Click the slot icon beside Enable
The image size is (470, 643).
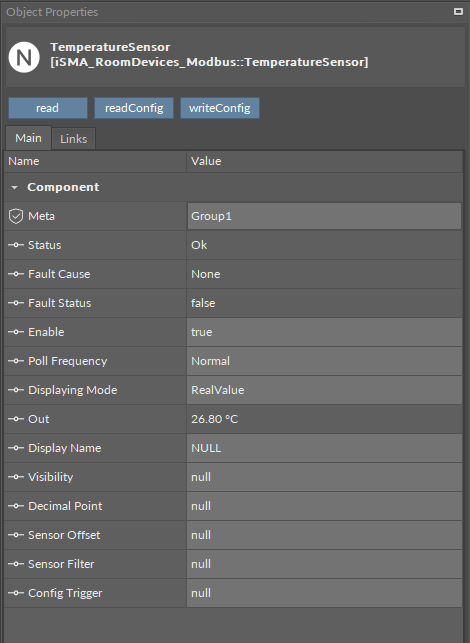pyautogui.click(x=16, y=332)
